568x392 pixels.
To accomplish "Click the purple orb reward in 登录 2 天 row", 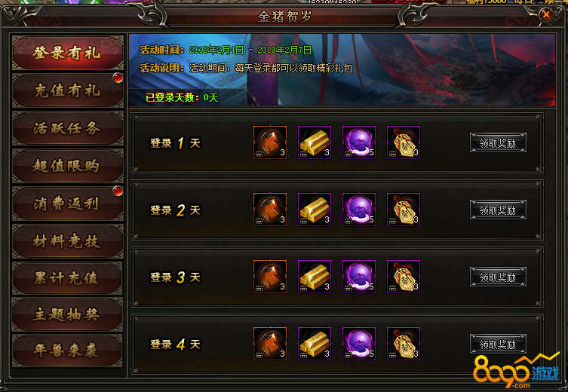I will tap(359, 210).
